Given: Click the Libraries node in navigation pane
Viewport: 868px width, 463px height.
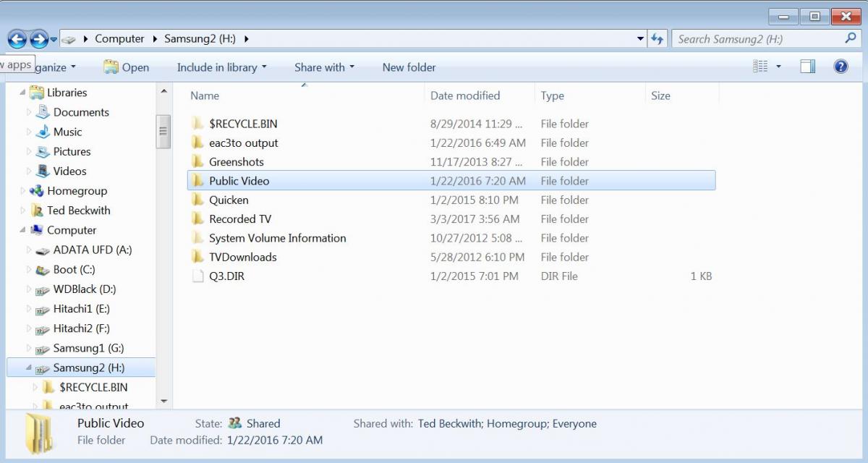Looking at the screenshot, I should tap(67, 93).
